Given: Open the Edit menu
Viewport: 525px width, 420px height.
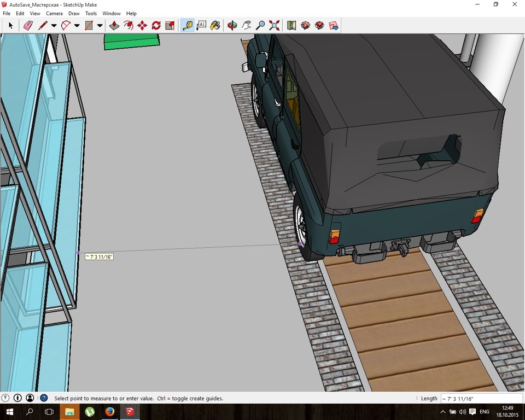Looking at the screenshot, I should [20, 13].
